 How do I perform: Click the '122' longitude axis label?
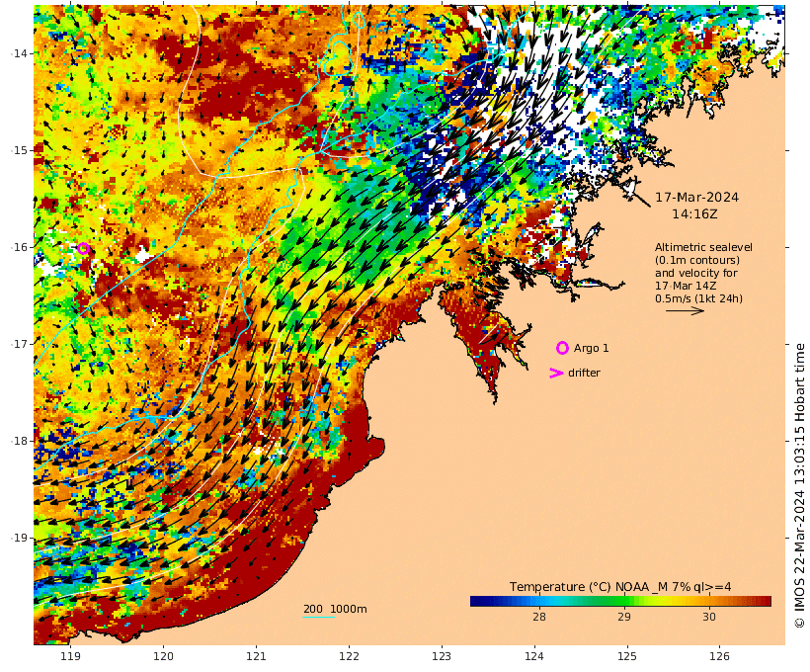[x=349, y=656]
